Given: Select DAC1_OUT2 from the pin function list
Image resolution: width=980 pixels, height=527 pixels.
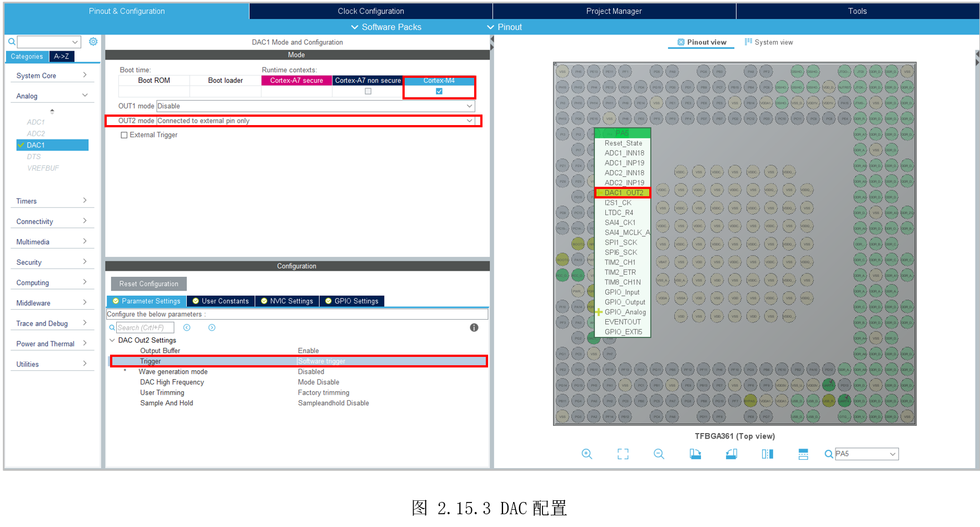Looking at the screenshot, I should [623, 193].
